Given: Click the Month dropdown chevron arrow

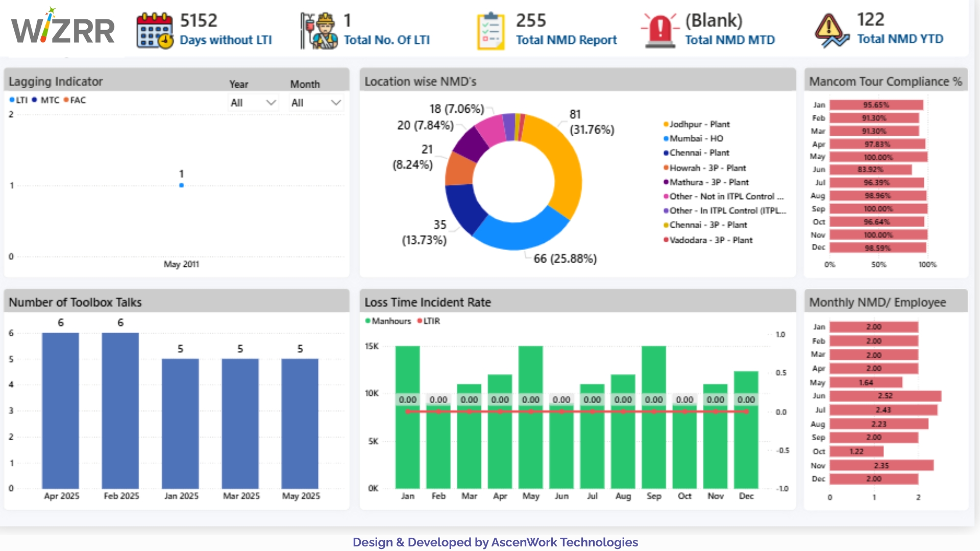Looking at the screenshot, I should tap(336, 103).
